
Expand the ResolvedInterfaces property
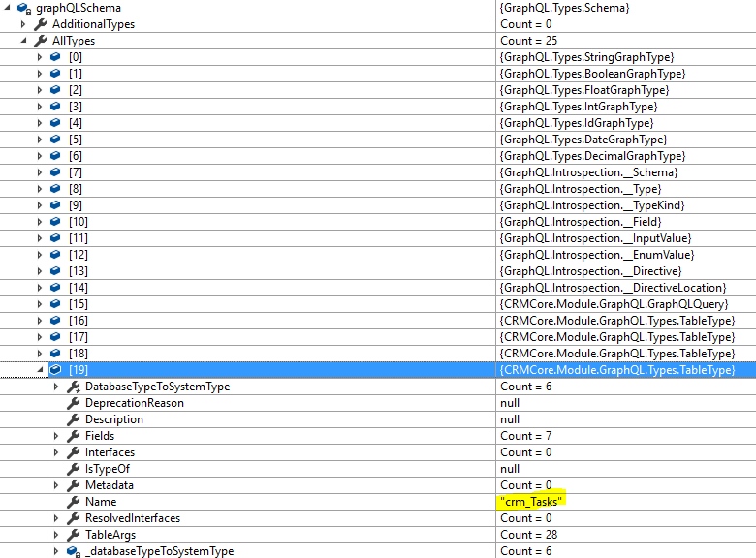pyautogui.click(x=56, y=518)
